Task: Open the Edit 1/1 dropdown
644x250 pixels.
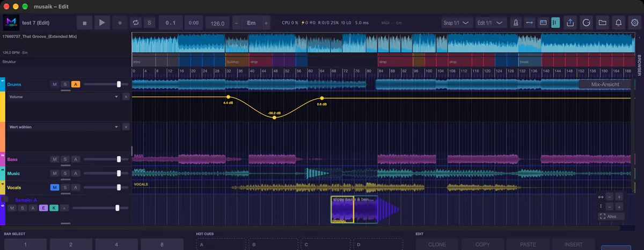Action: coord(492,23)
